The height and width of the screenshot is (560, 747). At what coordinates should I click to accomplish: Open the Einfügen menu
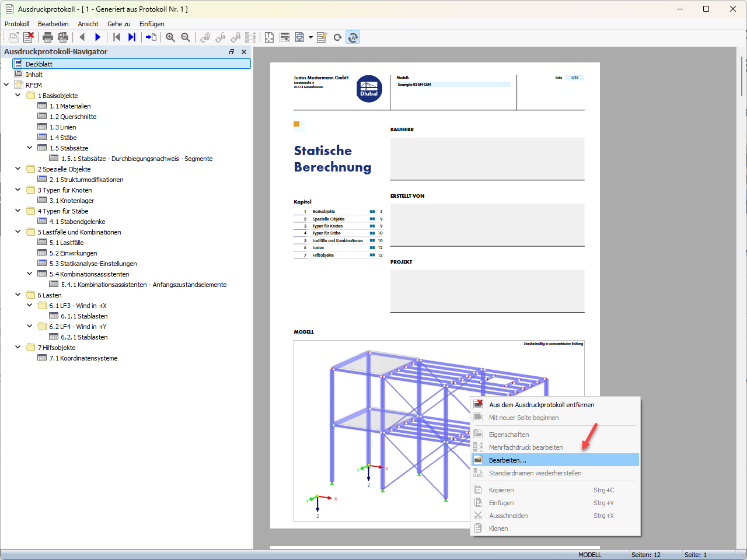click(152, 24)
